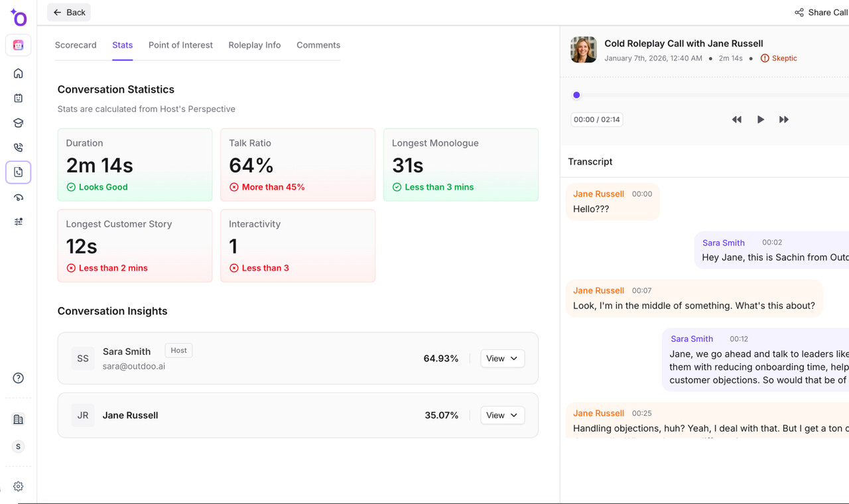Fast-forward the call recording
Screen dimensions: 849x504
784,120
